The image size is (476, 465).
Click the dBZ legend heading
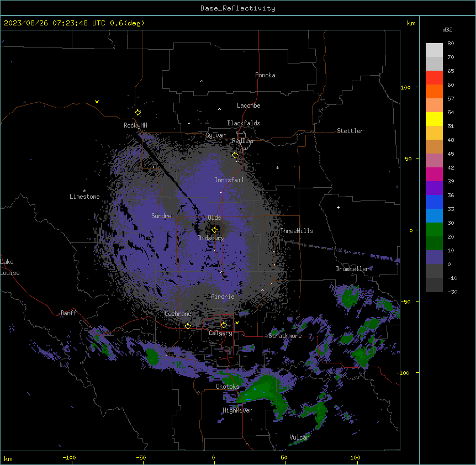point(447,29)
